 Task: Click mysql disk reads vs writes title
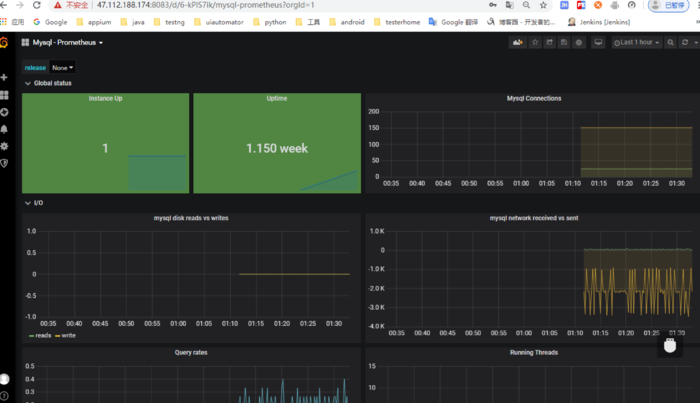tap(191, 218)
